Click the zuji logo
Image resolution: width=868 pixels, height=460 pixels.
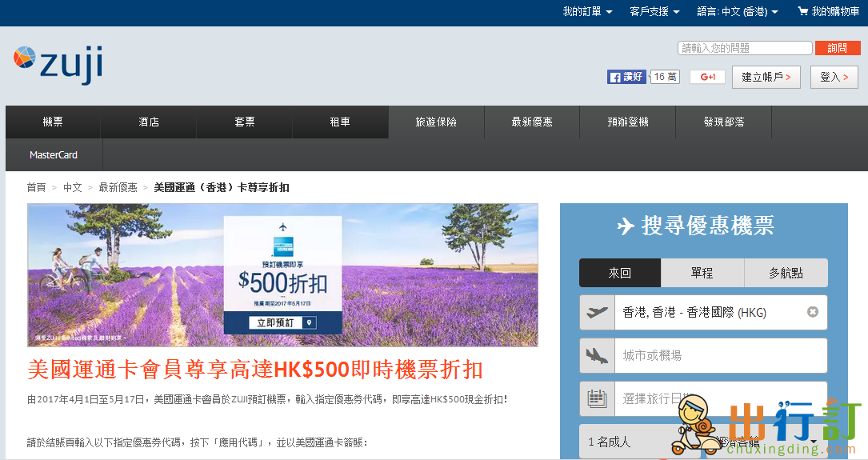coord(58,64)
